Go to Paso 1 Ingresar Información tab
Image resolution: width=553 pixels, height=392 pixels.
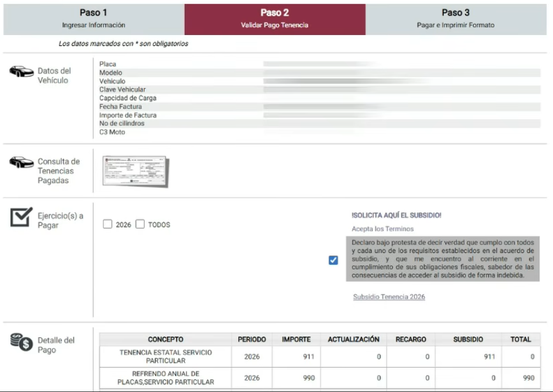point(94,19)
